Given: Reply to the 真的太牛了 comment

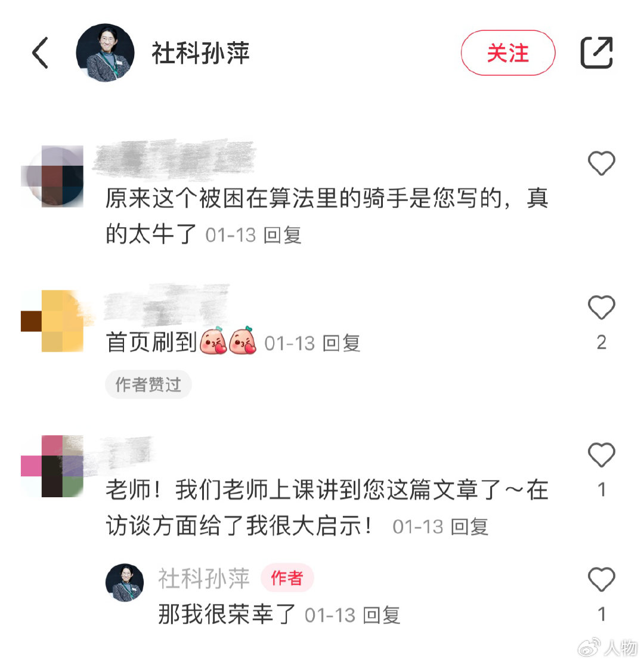Looking at the screenshot, I should 282,235.
